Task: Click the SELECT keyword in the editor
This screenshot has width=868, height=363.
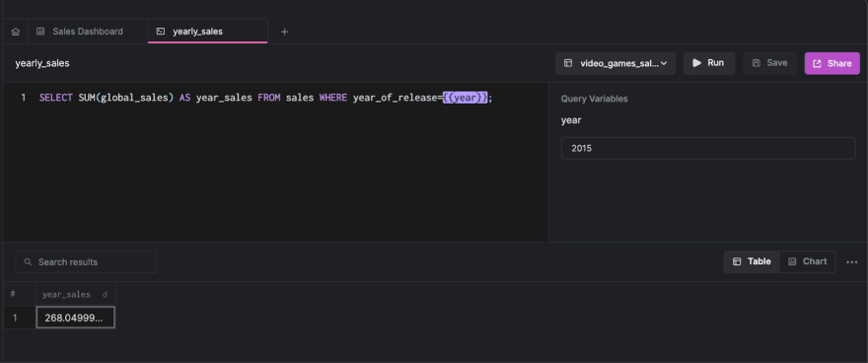Action: tap(56, 98)
